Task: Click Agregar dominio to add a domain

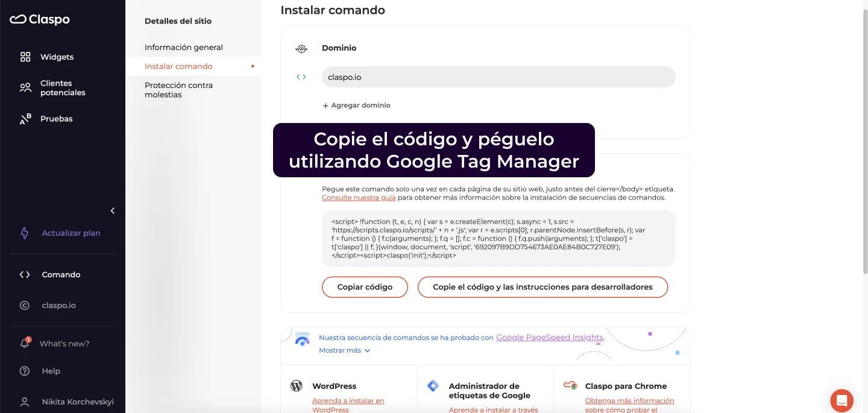Action: pos(357,105)
